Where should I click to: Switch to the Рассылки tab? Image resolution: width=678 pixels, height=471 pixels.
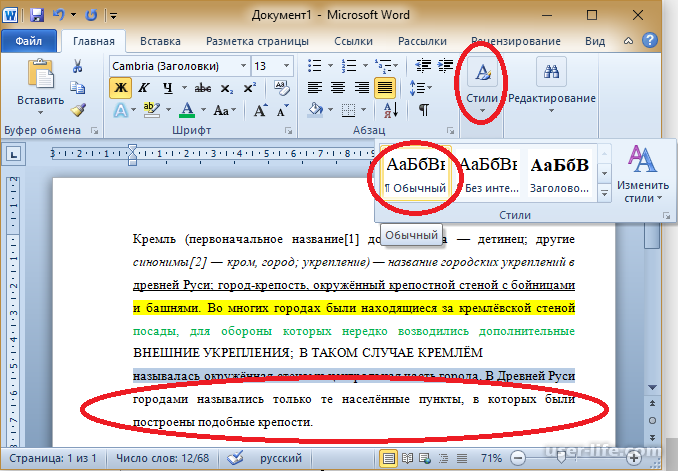tap(422, 41)
